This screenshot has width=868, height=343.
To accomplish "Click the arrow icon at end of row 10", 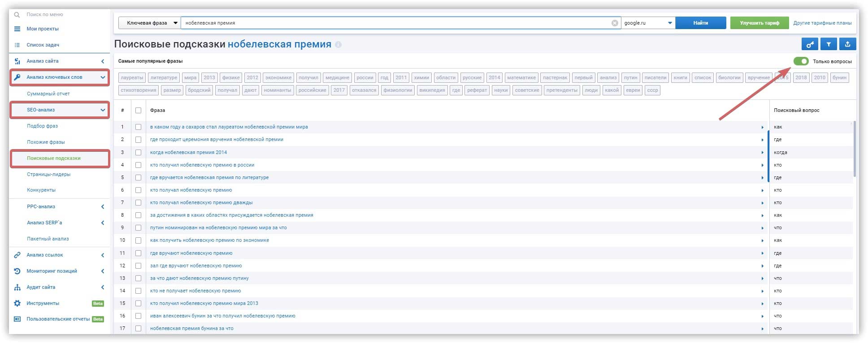I will pyautogui.click(x=762, y=240).
